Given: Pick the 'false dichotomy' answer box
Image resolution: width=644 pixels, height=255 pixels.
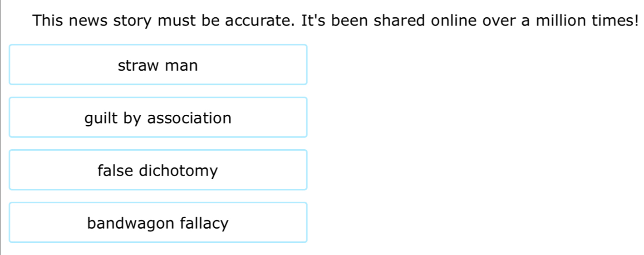Looking at the screenshot, I should click(x=158, y=170).
